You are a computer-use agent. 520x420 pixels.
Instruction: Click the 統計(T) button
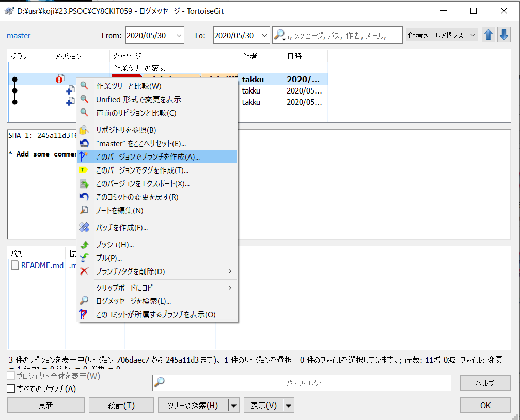121,406
